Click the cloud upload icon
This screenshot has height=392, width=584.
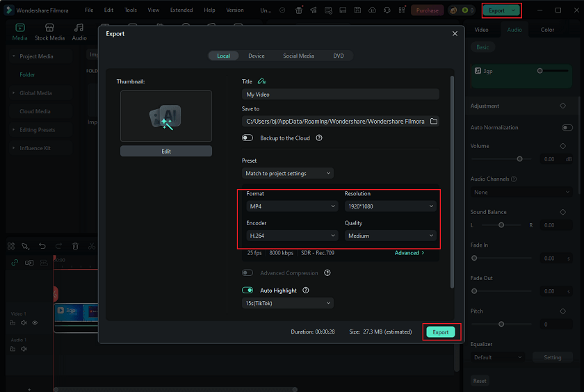[372, 10]
